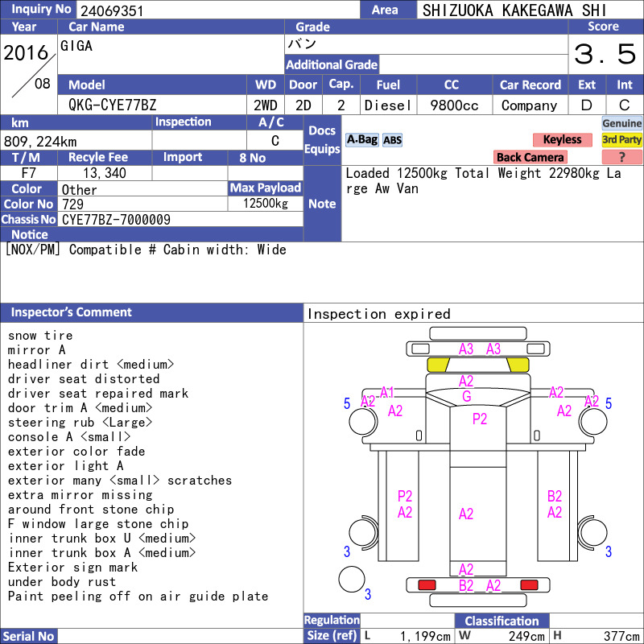Image resolution: width=644 pixels, height=644 pixels.
Task: Click the engine size 9800cc
Action: [454, 105]
